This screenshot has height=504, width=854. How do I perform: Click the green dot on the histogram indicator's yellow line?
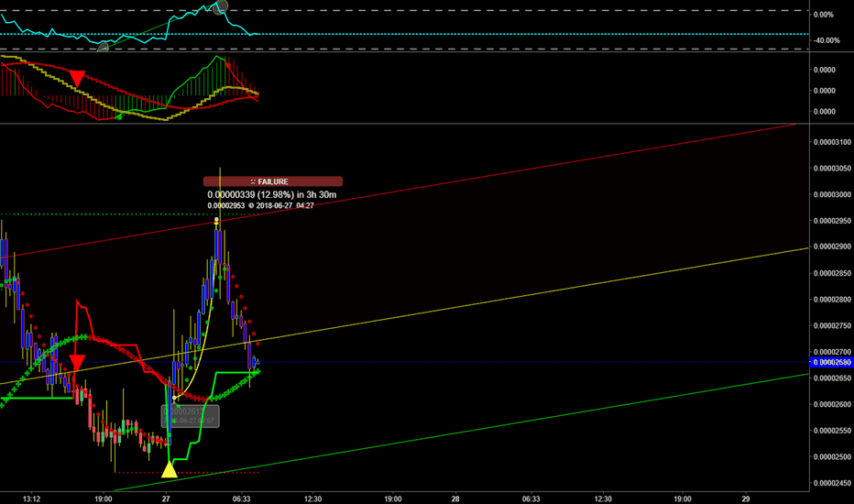[119, 116]
